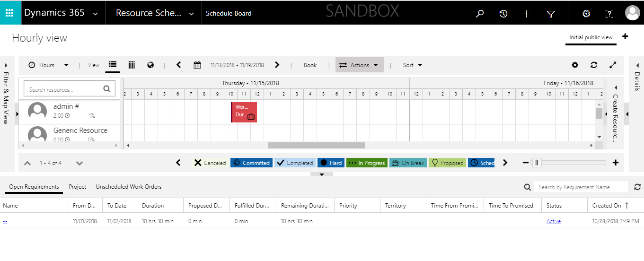644x261 pixels.
Task: Switch to horizontal list view icon
Action: 113,65
